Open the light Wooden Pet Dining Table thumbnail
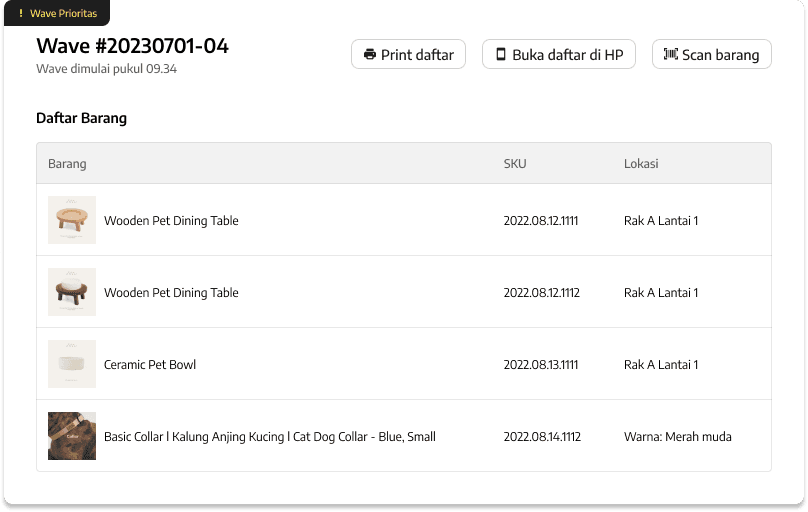This screenshot has height=512, width=808. [x=72, y=220]
